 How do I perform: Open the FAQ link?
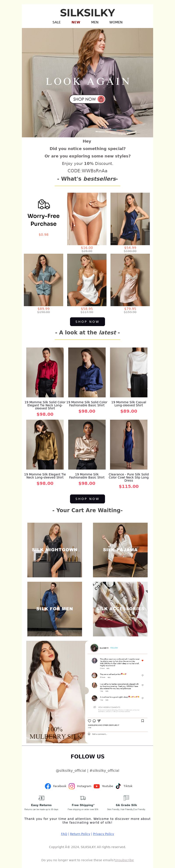pyautogui.click(x=64, y=834)
